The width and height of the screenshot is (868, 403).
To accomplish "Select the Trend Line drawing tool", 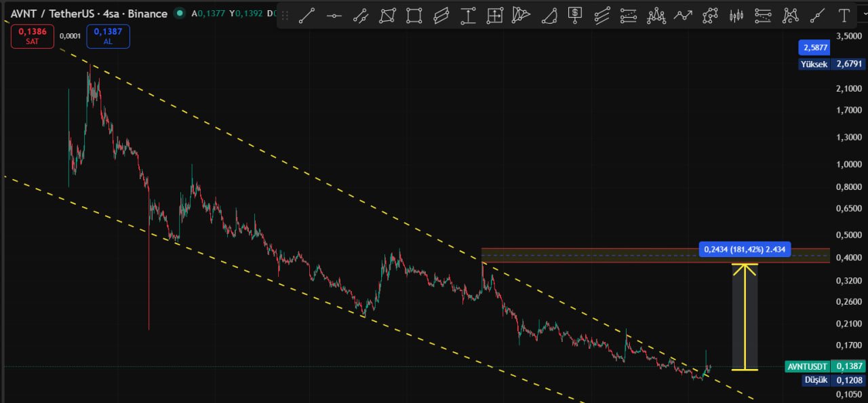I will coord(307,15).
